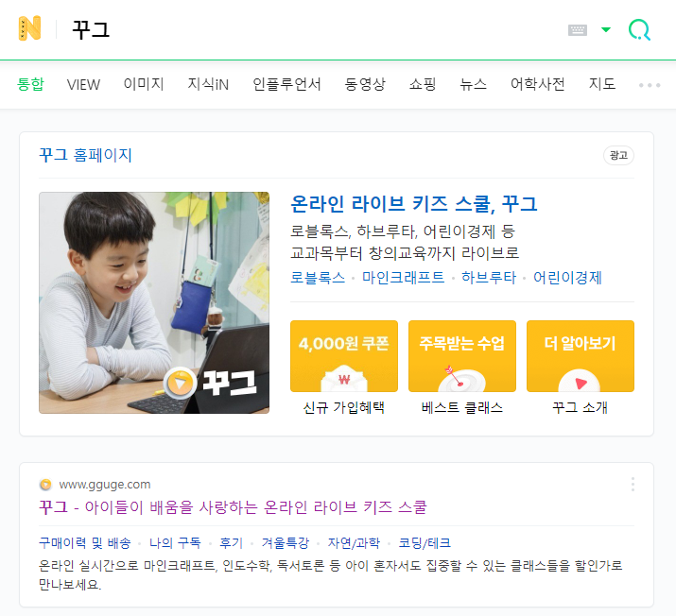Click the 광고 ad badge
This screenshot has width=676, height=616.
pyautogui.click(x=618, y=155)
